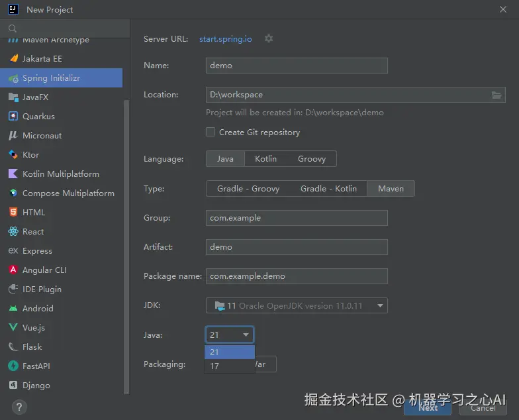
Task: Click the Angular CLI icon
Action: click(13, 270)
